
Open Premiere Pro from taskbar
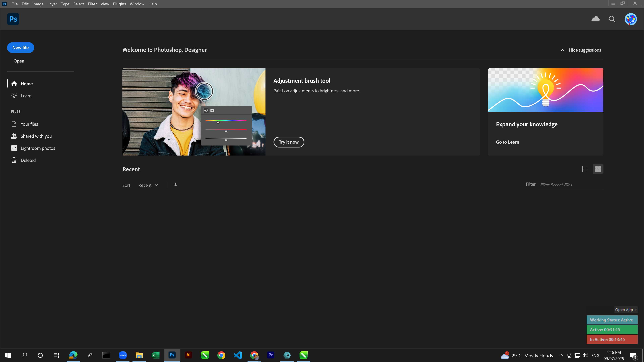[271, 355]
